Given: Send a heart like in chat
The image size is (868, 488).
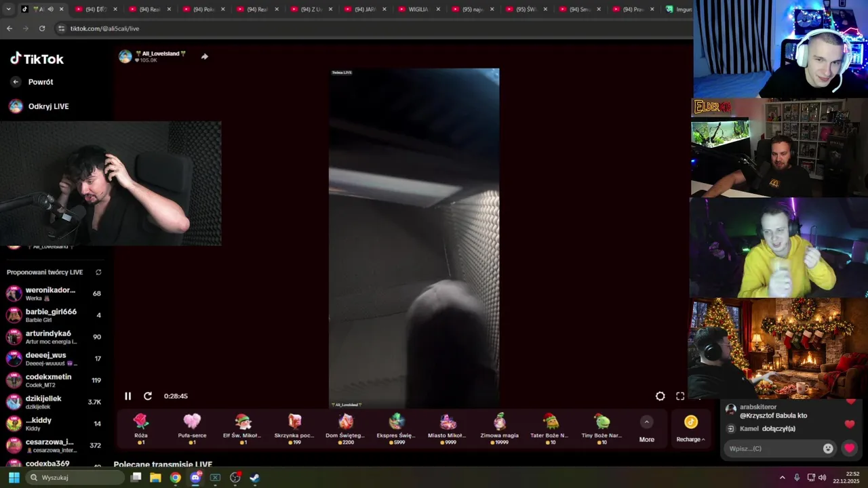Looking at the screenshot, I should point(849,449).
